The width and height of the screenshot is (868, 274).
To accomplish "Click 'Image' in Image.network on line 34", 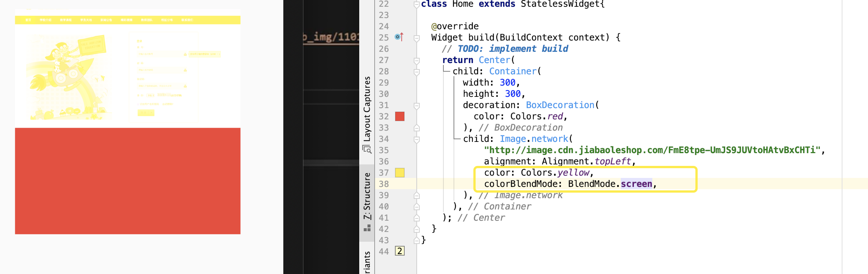I will [513, 139].
